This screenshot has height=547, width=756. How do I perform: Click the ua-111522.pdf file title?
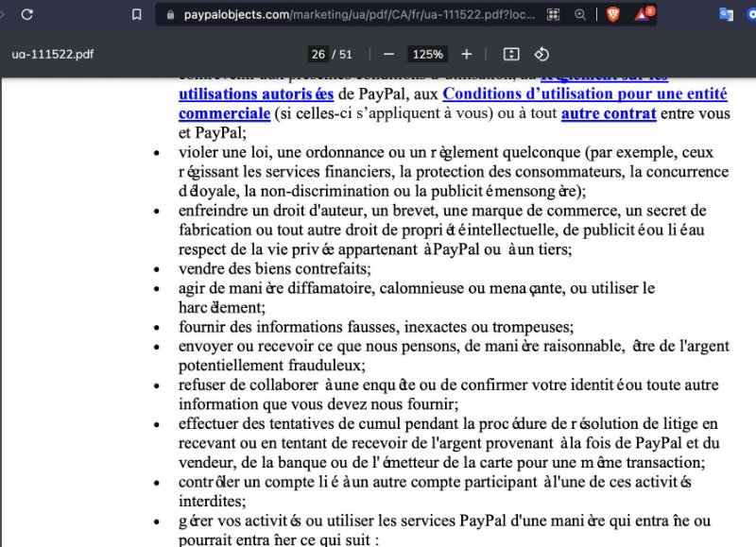pyautogui.click(x=53, y=54)
